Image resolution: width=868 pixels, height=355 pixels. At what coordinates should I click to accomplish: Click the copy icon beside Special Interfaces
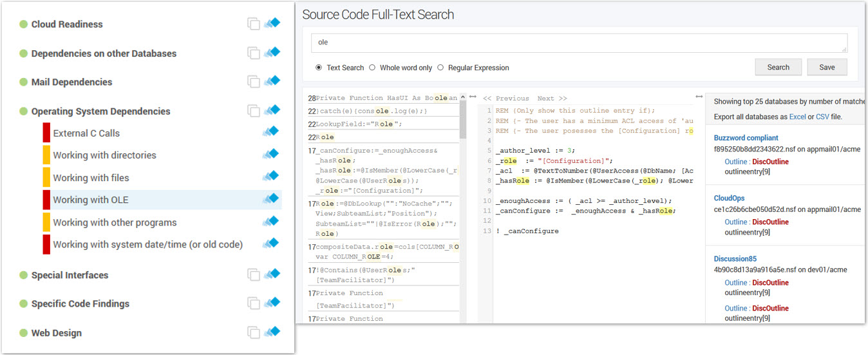[x=253, y=275]
